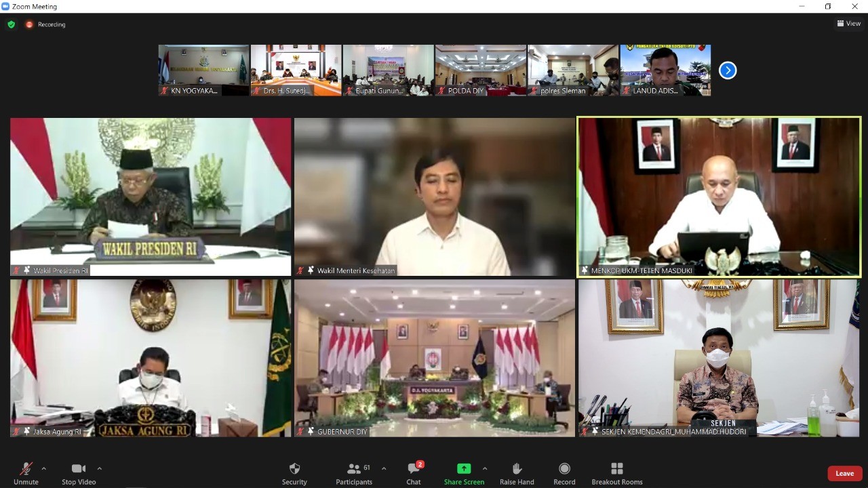The width and height of the screenshot is (868, 488).
Task: Select the Wakil Presiden RI video tile
Action: 151,197
